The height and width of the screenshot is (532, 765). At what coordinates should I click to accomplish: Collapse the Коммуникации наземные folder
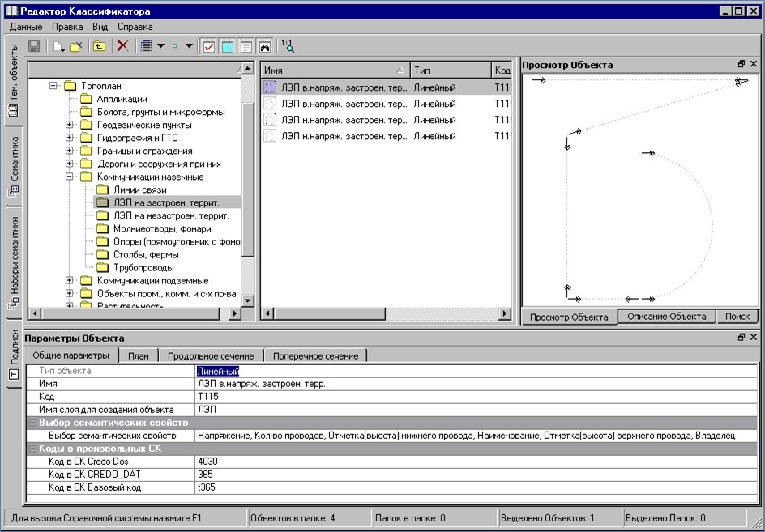tap(69, 177)
